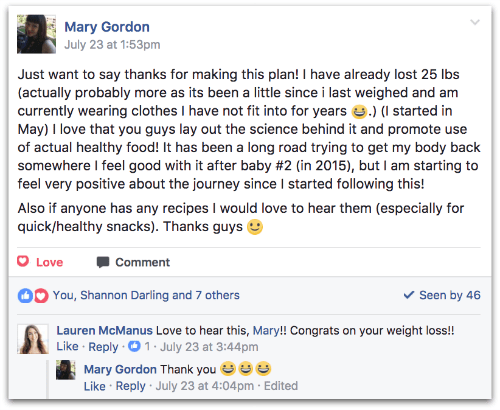Open reactions list 'You, Shannon Darling and 7 others'

(x=146, y=295)
